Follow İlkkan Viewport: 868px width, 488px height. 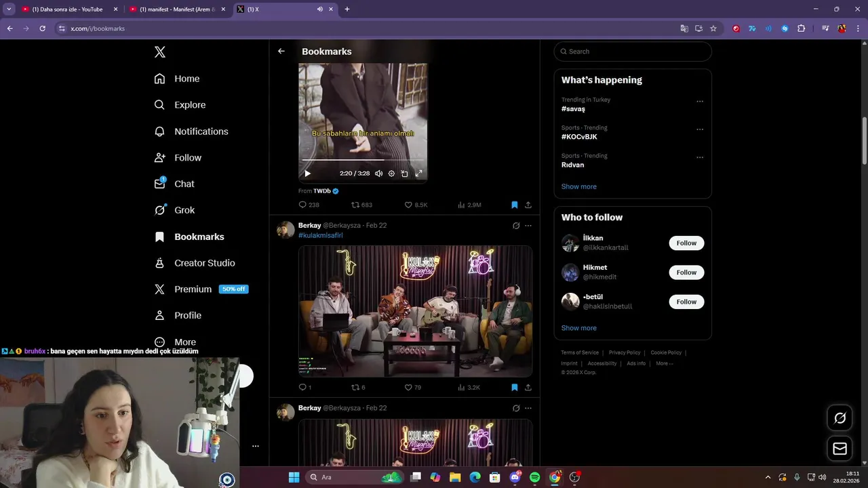(x=686, y=243)
